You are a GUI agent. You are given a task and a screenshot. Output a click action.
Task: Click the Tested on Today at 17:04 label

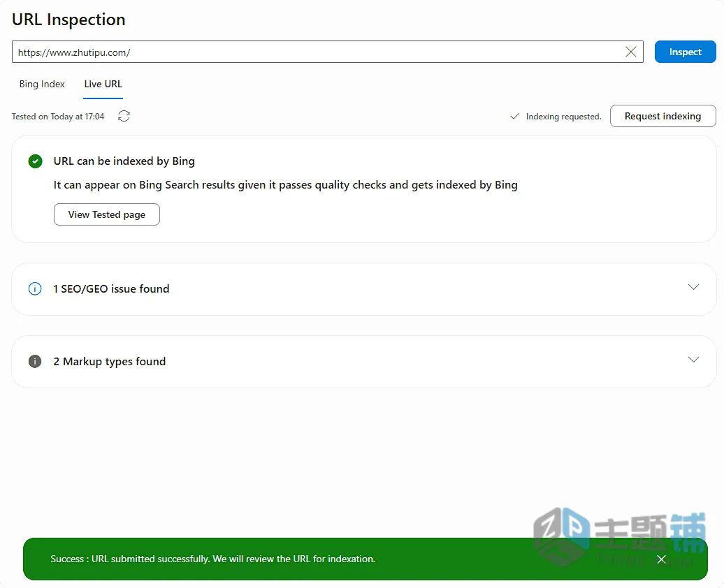click(x=58, y=117)
